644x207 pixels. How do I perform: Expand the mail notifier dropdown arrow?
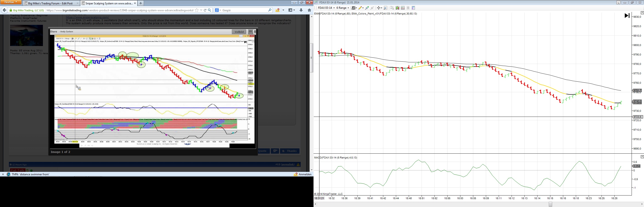(x=283, y=10)
